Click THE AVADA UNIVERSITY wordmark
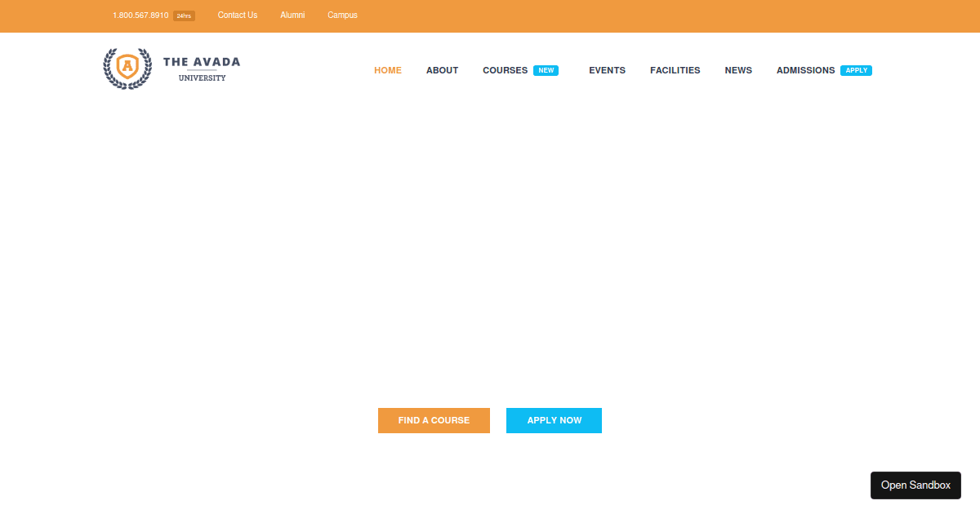Viewport: 980px width, 514px height. click(x=202, y=69)
